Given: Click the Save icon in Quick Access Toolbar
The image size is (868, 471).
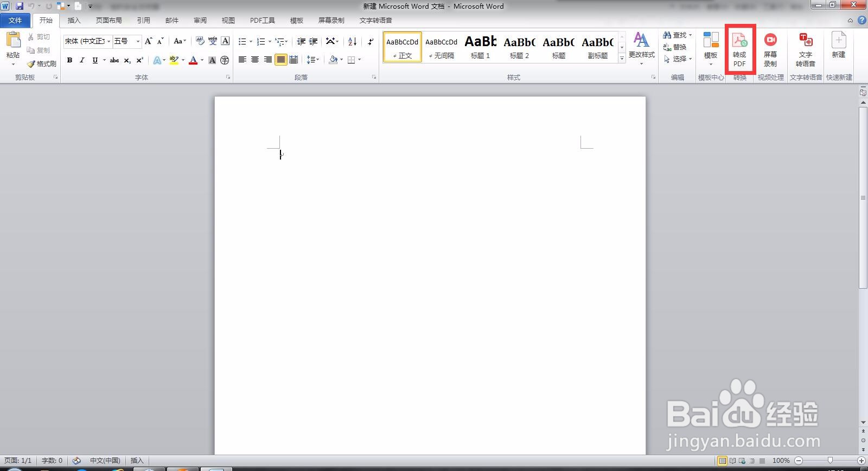Looking at the screenshot, I should click(20, 6).
